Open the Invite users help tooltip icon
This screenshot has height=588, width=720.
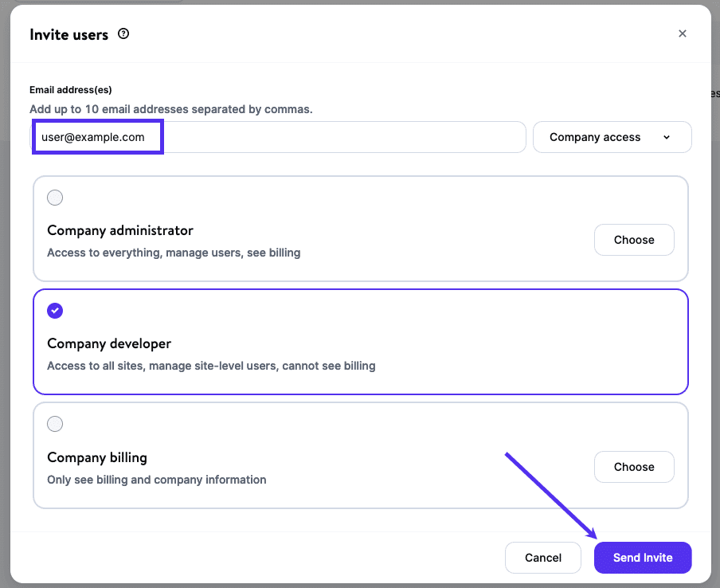[123, 33]
